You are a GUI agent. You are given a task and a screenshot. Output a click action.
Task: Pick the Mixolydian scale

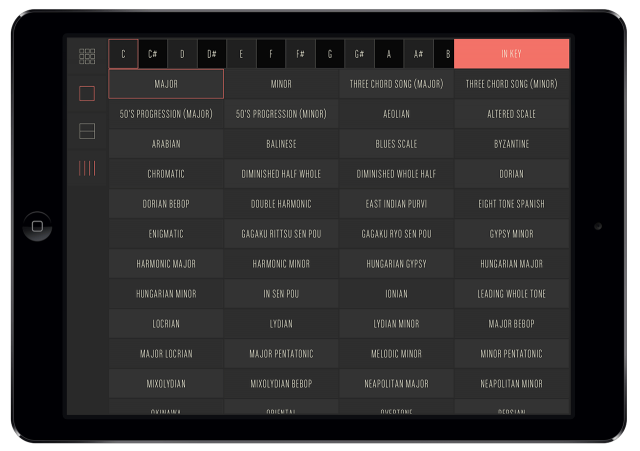(166, 384)
